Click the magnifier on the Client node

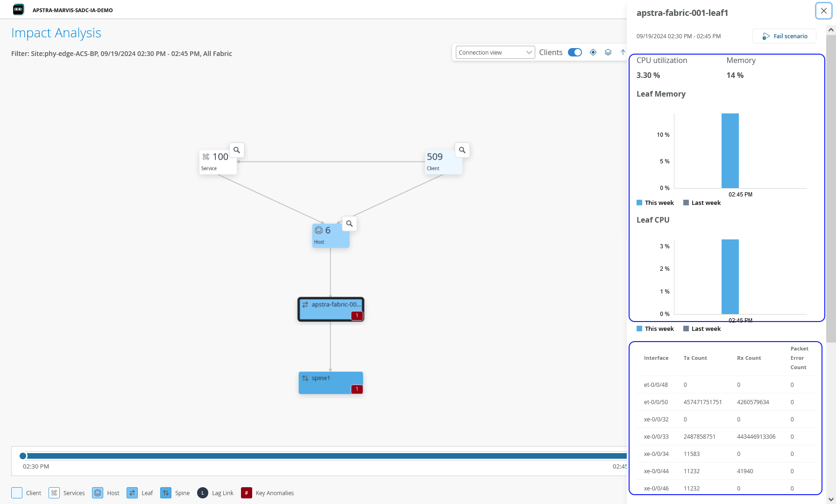tap(462, 150)
